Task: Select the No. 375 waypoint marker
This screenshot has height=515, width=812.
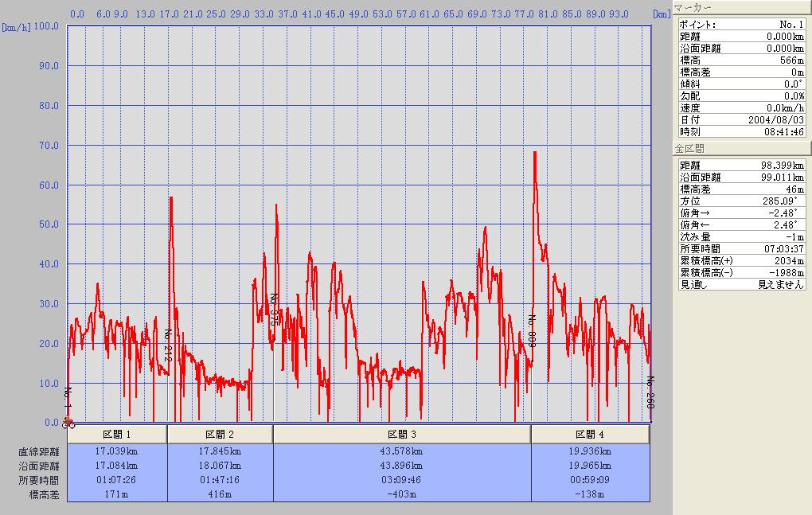Action: (274, 309)
